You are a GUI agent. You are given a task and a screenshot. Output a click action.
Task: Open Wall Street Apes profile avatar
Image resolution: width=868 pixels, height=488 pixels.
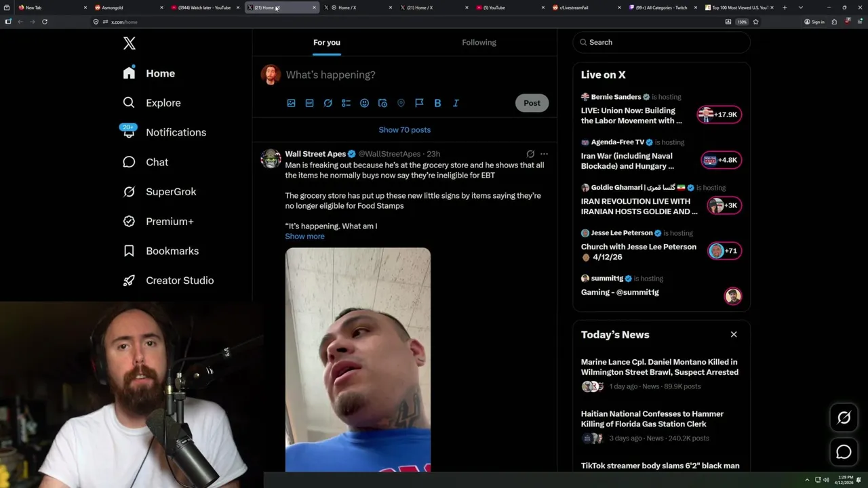coord(271,159)
